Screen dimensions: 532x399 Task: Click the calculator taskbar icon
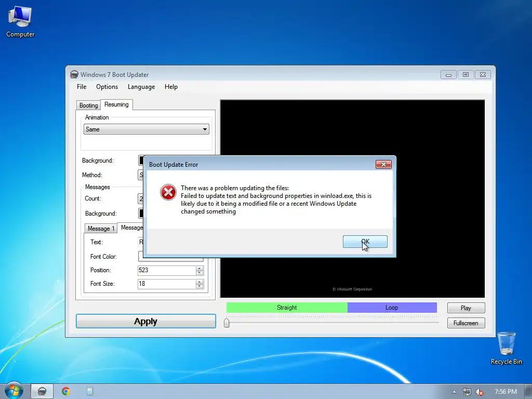tap(89, 391)
